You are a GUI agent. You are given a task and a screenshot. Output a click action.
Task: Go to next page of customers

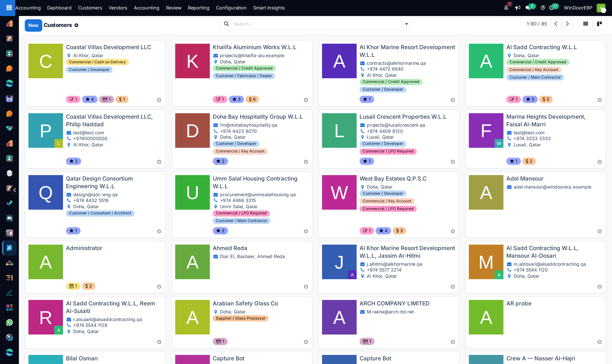(x=567, y=24)
